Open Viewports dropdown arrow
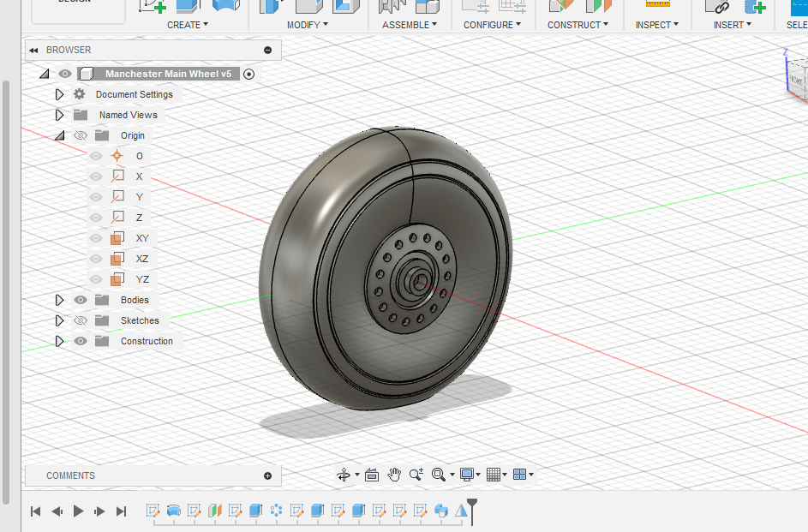 [531, 475]
